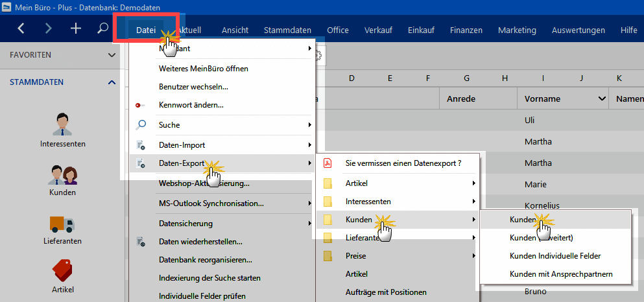Open the Einkauf menu
The image size is (644, 302).
coord(421,30)
